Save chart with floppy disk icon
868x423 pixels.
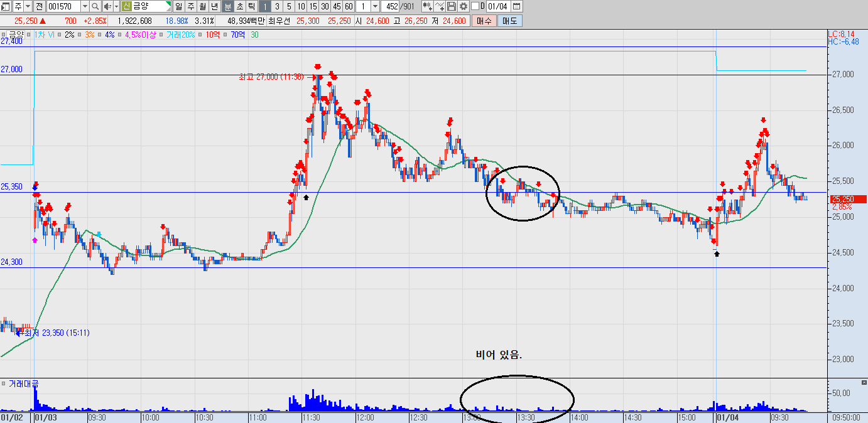coord(452,6)
